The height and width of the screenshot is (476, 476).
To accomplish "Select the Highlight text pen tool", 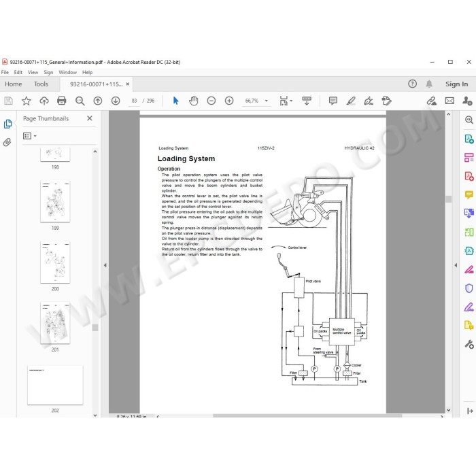I will click(x=351, y=101).
